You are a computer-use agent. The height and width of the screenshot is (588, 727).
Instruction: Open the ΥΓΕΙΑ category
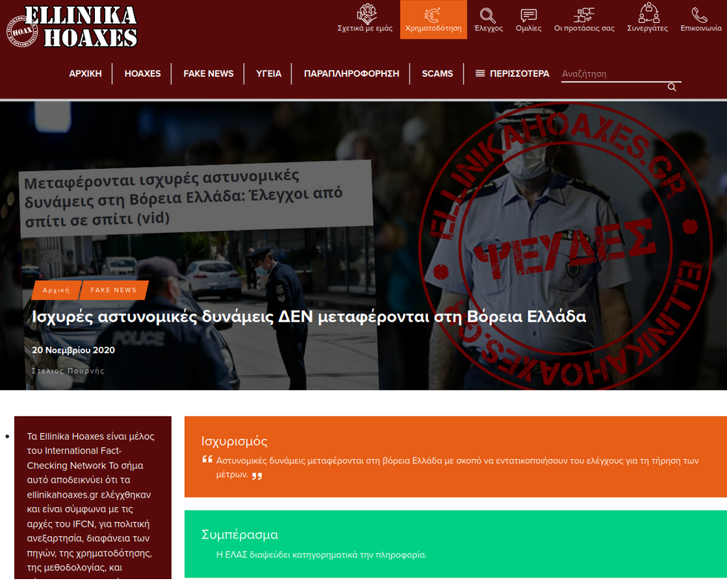click(269, 73)
